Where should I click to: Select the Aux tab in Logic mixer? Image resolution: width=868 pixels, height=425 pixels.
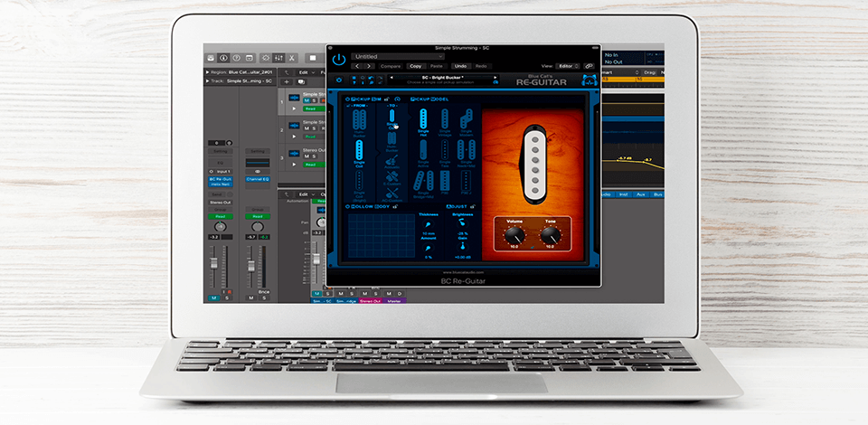click(641, 194)
